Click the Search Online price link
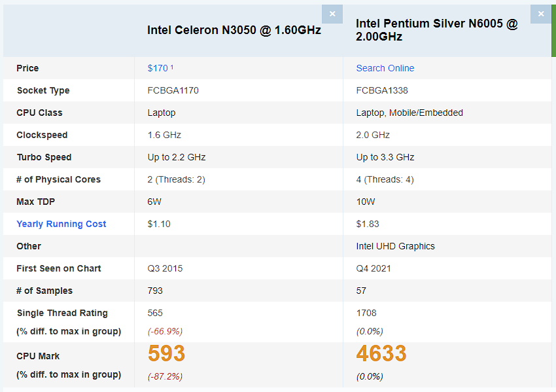Viewport: 556px width, 392px height. tap(385, 68)
